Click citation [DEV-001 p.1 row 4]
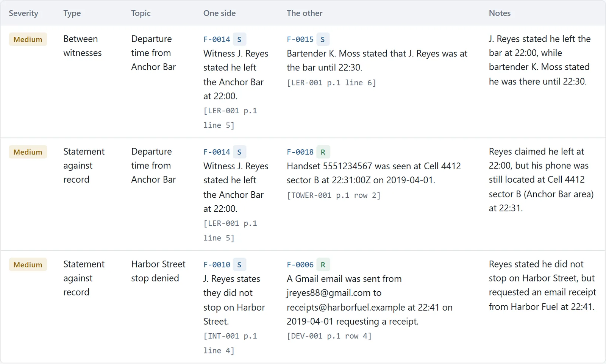 pyautogui.click(x=329, y=336)
